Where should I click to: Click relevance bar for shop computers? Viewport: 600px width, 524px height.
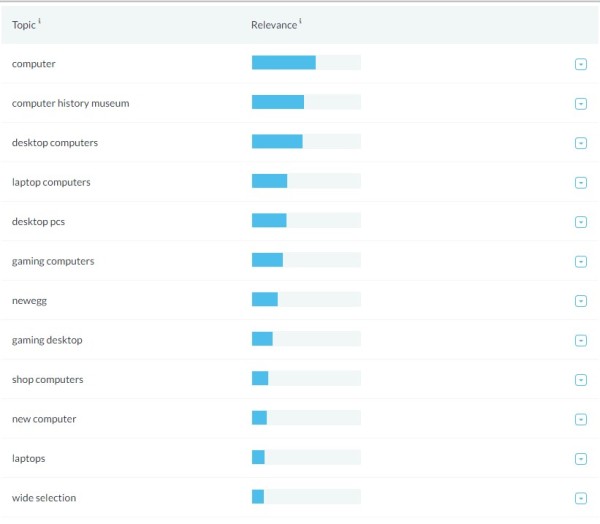click(306, 378)
